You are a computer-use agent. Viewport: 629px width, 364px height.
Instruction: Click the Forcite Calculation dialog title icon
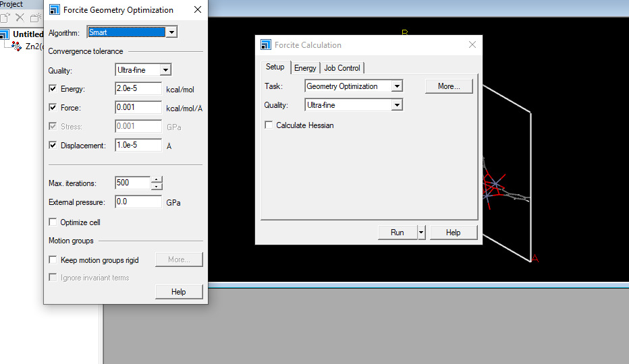tap(266, 45)
